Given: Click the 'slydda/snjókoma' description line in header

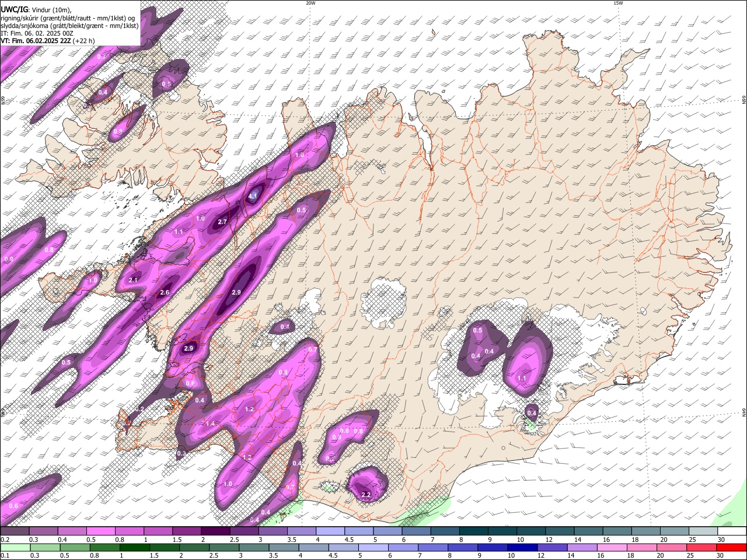Looking at the screenshot, I should pos(69,26).
